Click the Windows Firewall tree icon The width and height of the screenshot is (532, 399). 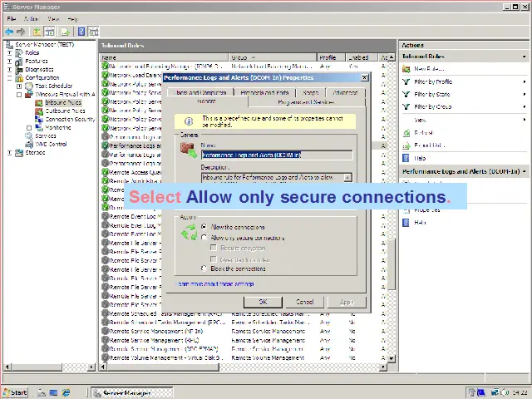[29, 94]
